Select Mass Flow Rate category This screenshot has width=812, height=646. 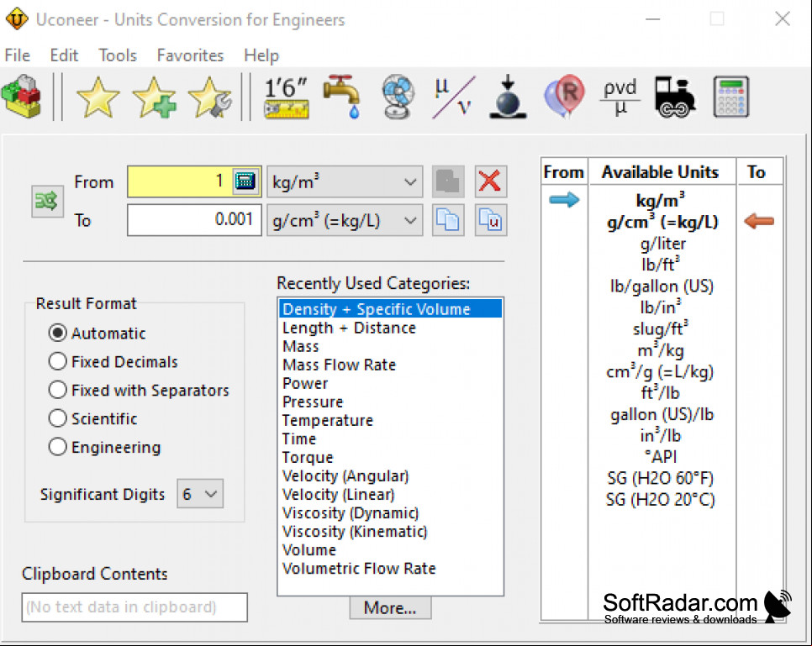[x=391, y=365]
